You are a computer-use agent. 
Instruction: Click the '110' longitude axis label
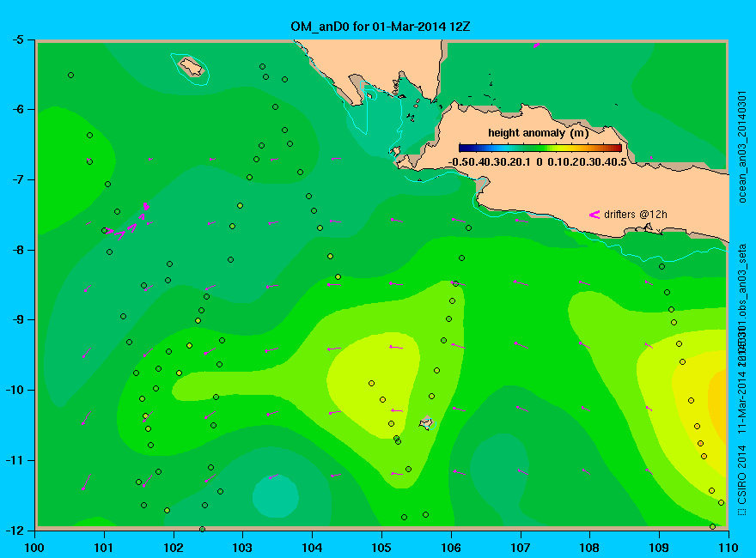728,548
